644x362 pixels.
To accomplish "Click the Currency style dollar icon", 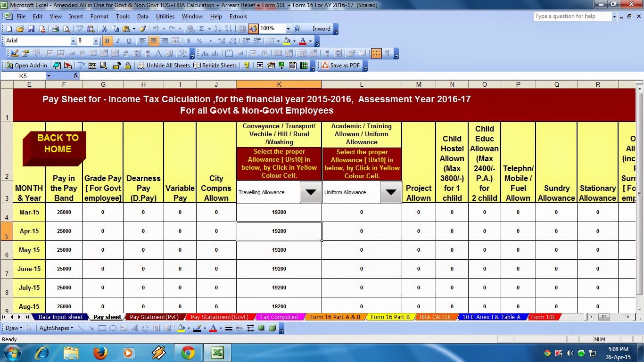I will pos(189,41).
